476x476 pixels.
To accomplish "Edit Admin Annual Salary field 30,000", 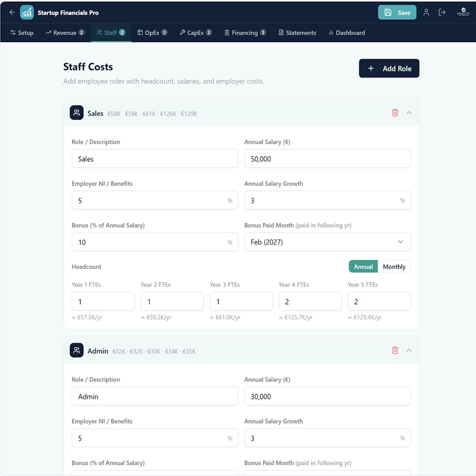I will click(327, 396).
